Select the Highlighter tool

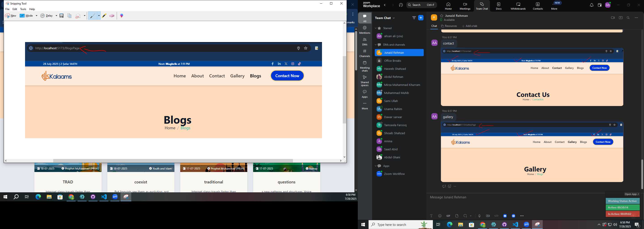coord(104,16)
